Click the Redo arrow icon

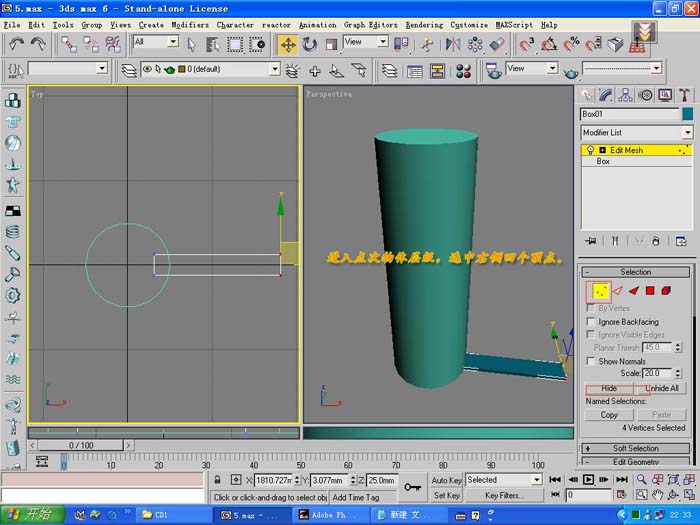pos(38,44)
